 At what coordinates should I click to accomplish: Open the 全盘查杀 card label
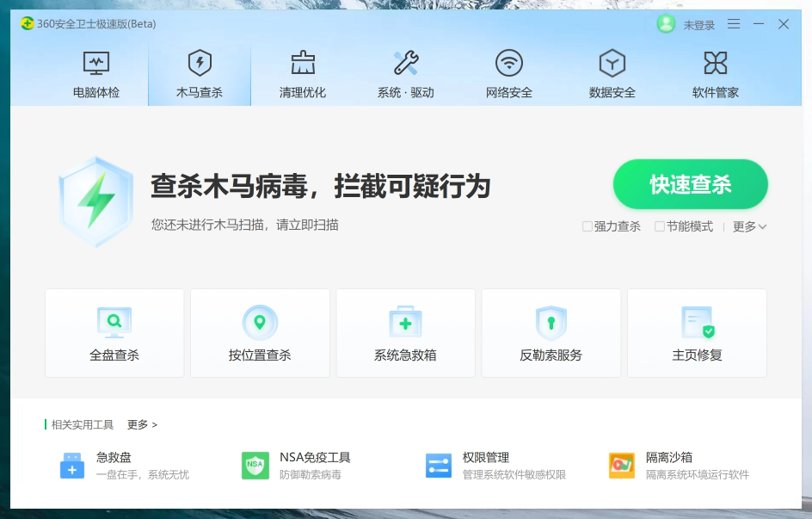pos(114,355)
